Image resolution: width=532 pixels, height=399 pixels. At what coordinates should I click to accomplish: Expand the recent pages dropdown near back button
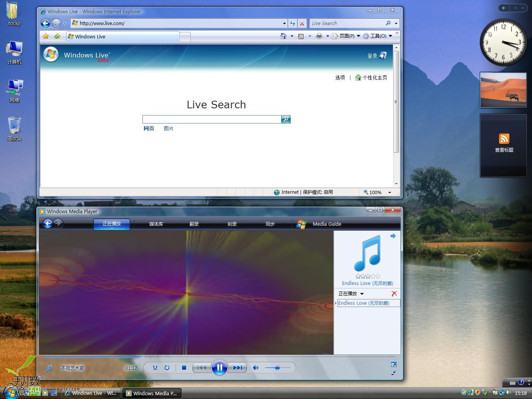pyautogui.click(x=65, y=23)
